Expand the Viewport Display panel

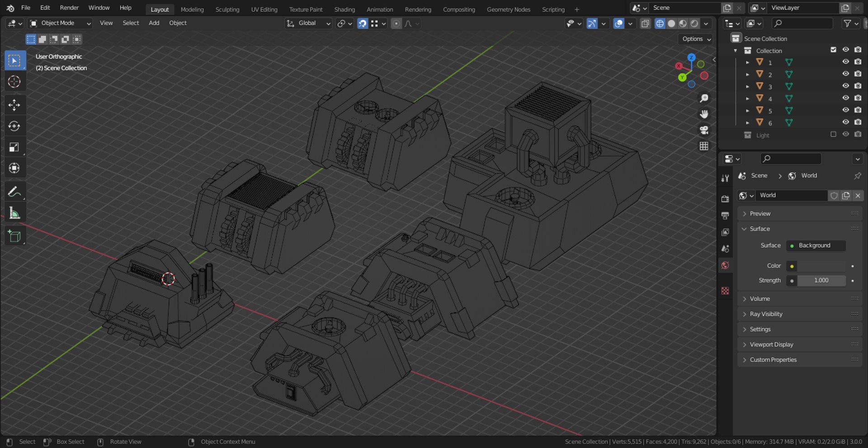coord(799,344)
